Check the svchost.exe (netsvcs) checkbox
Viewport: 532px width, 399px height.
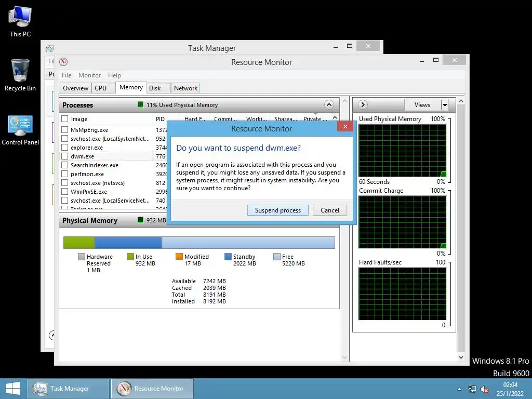65,182
